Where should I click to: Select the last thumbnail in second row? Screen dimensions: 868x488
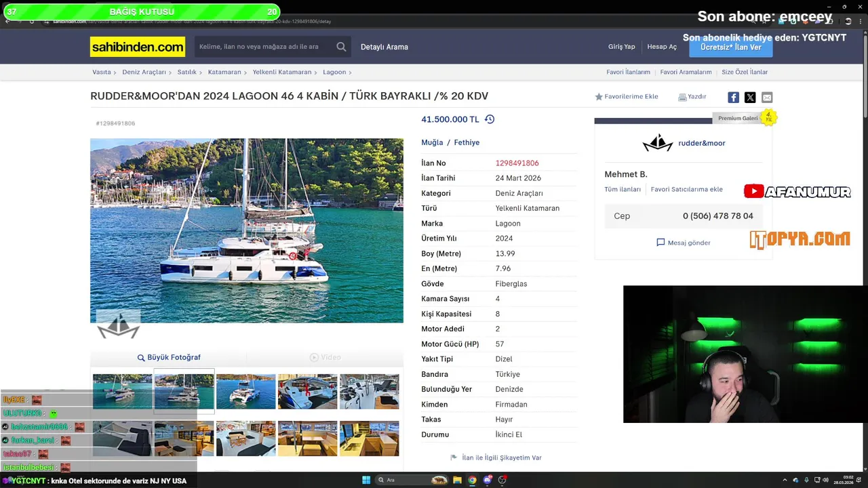click(x=369, y=439)
